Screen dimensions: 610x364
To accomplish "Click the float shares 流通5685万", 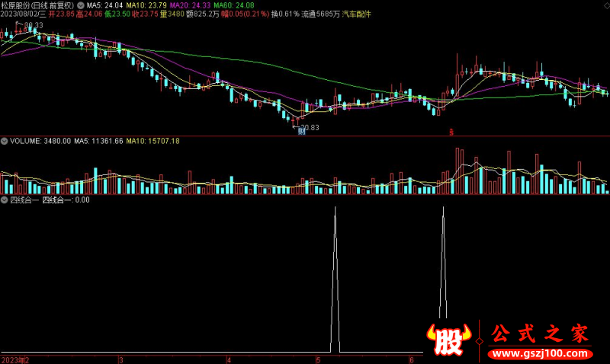I will coord(320,14).
